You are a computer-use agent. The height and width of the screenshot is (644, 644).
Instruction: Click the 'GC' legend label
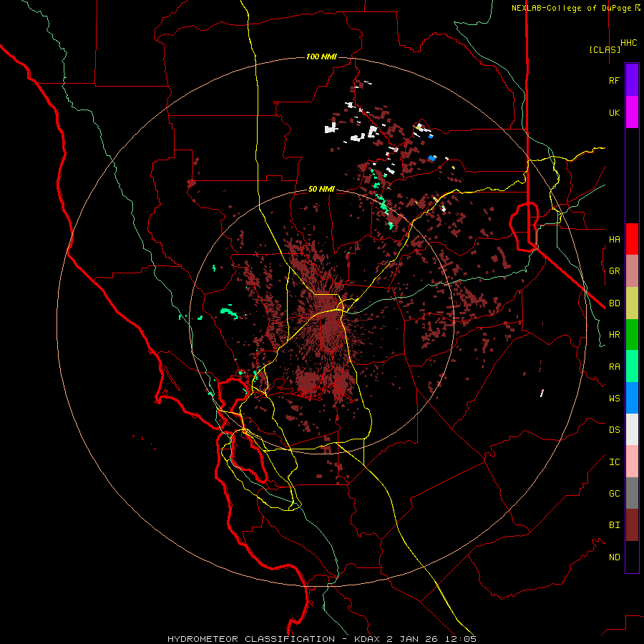tap(614, 493)
